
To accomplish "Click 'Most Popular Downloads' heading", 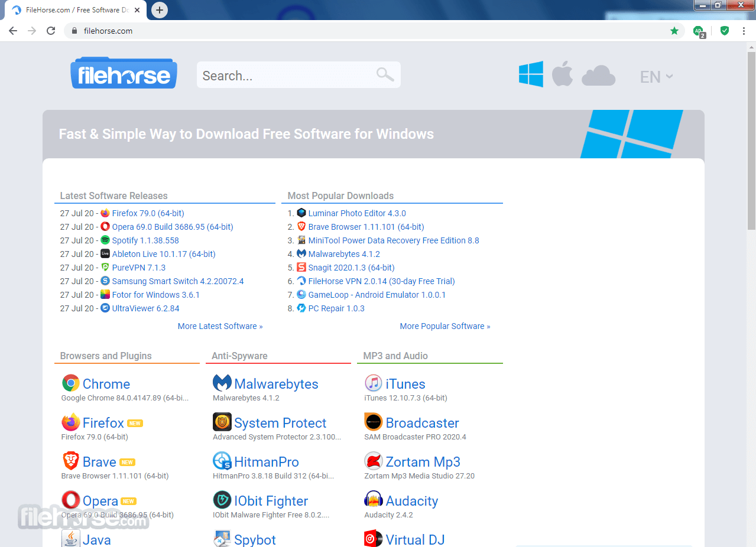I will (340, 196).
